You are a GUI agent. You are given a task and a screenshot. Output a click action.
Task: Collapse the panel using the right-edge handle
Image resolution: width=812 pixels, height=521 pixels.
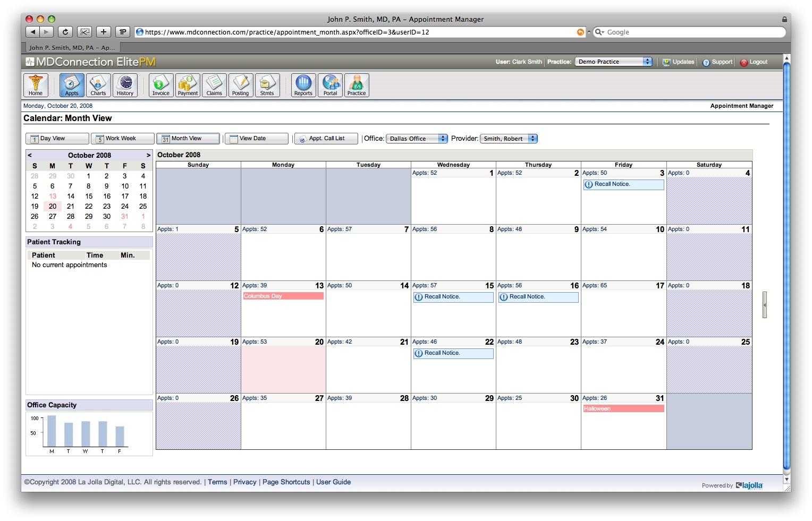pos(765,305)
